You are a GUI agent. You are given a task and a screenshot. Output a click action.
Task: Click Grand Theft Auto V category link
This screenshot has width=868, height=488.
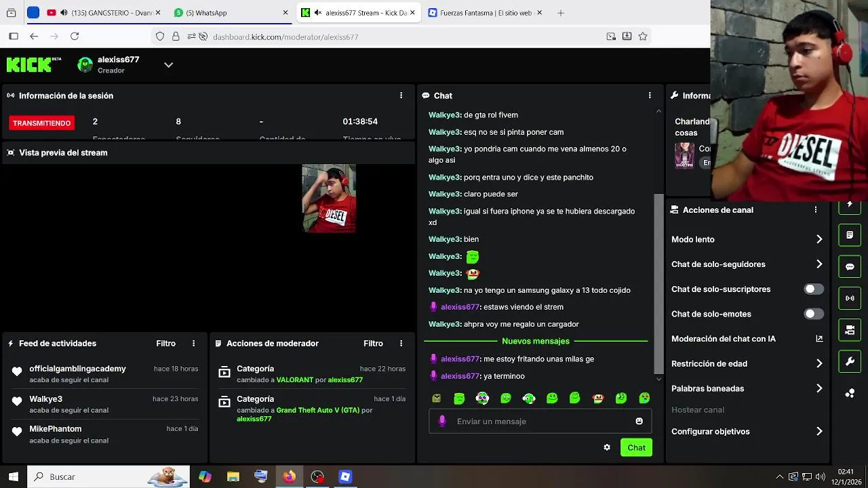click(x=317, y=411)
